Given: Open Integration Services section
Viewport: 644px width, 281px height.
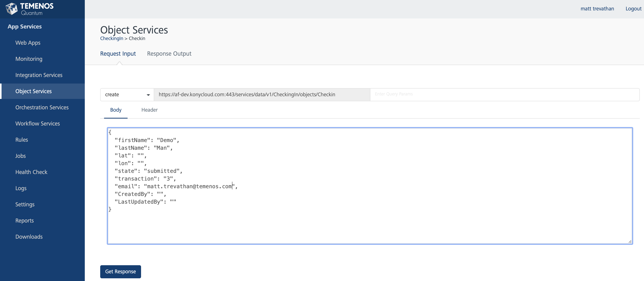Looking at the screenshot, I should (39, 75).
